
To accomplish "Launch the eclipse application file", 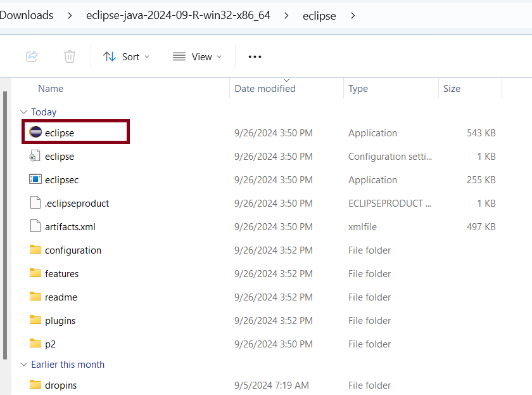I will point(60,133).
